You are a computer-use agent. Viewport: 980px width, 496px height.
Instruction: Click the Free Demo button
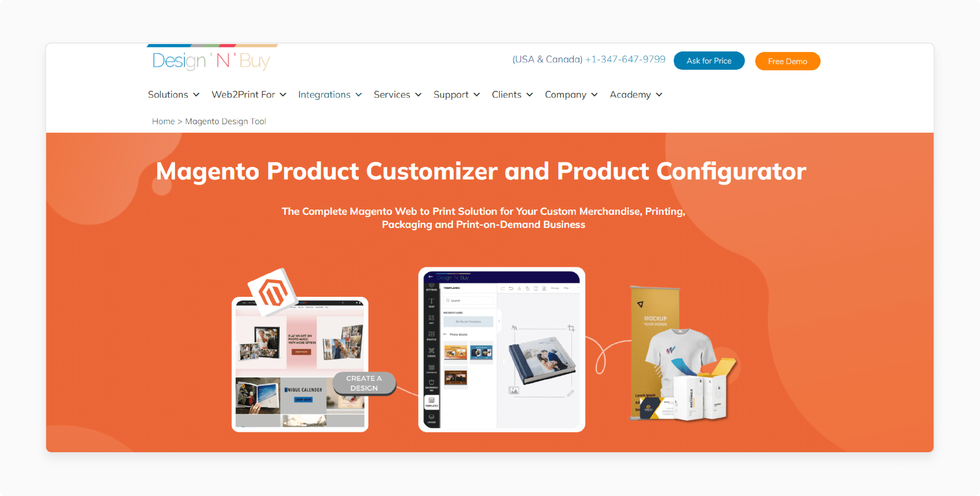pos(788,61)
